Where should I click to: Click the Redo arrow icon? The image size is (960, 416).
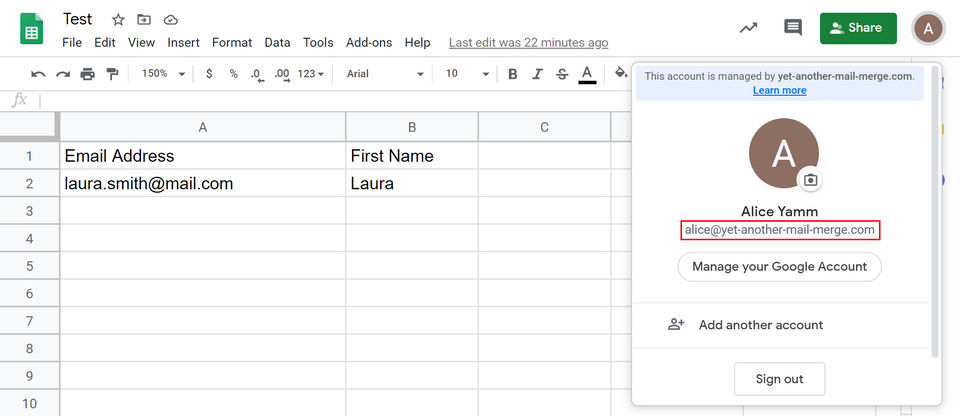pyautogui.click(x=62, y=74)
